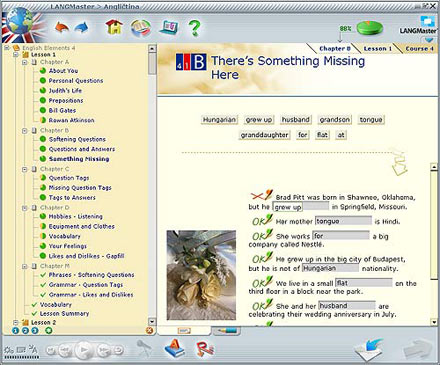The image size is (440, 365).
Task: Jump to first audio track
Action: (x=51, y=350)
